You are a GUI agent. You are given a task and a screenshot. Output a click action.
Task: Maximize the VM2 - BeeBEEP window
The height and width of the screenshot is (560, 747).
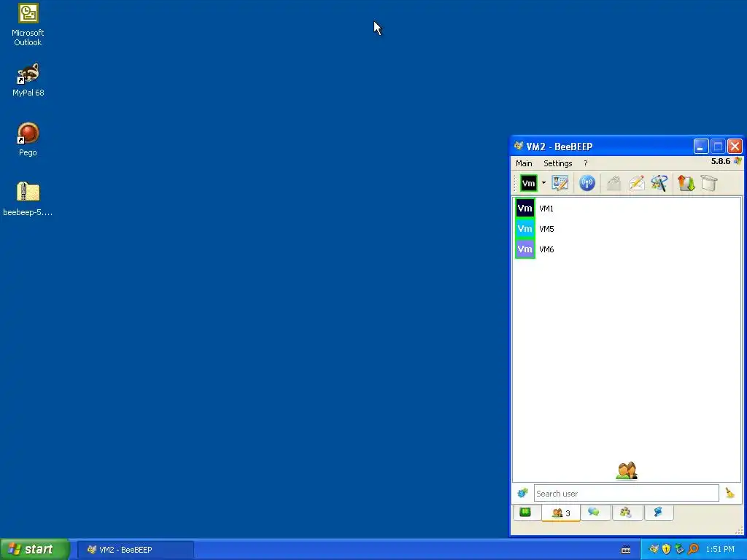(x=718, y=147)
